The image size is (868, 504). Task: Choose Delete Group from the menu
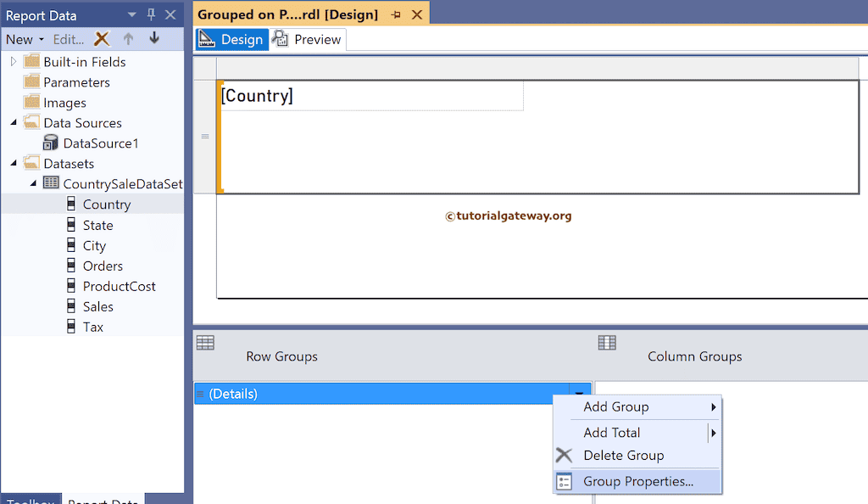click(x=637, y=456)
